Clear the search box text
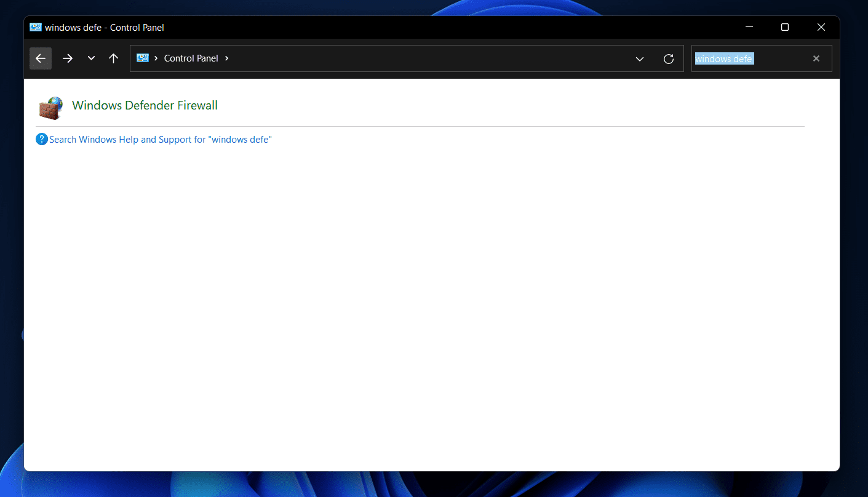Viewport: 868px width, 497px height. (816, 58)
